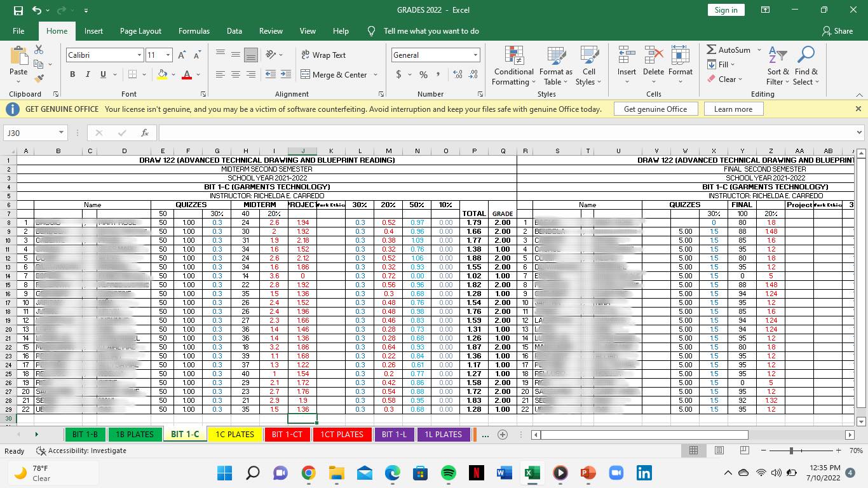This screenshot has height=488, width=868.
Task: Apply the red font color
Action: [187, 74]
